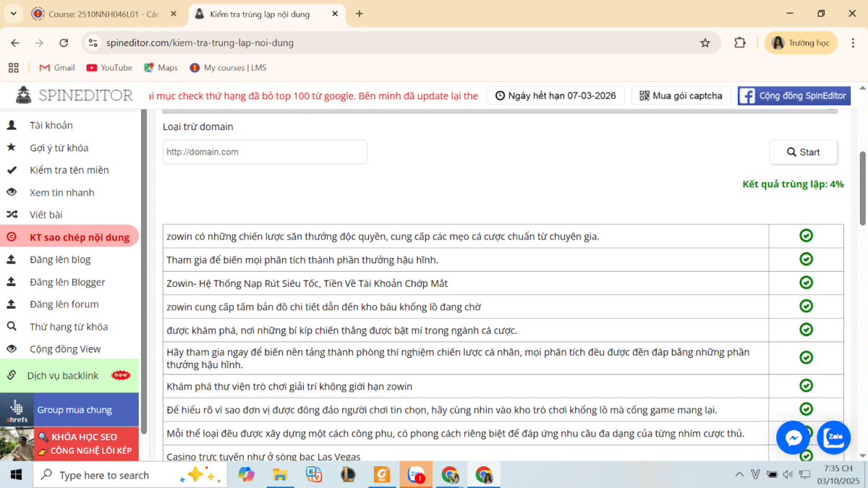Switch to the Course 2510NNH046L01 tab
This screenshot has height=488, width=868.
(x=103, y=14)
